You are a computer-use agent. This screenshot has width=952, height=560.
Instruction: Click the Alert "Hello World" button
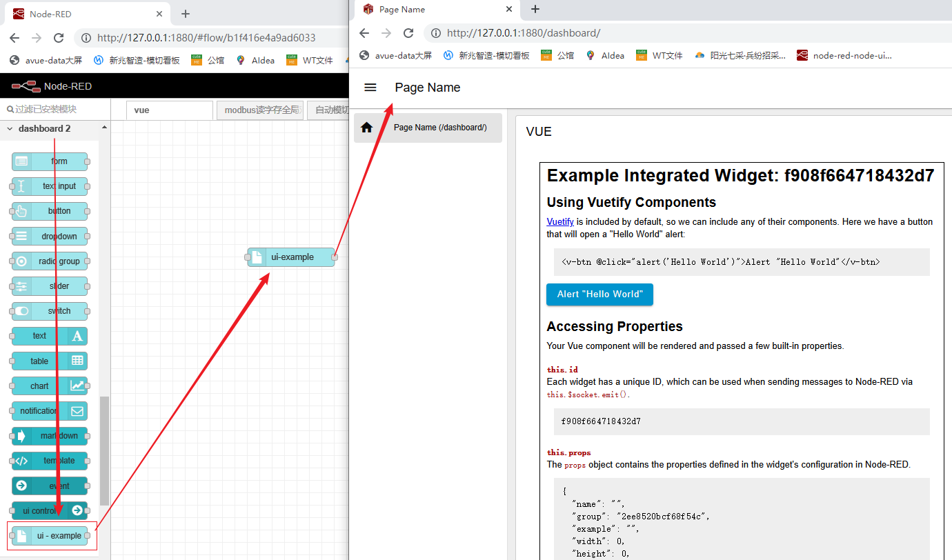pos(599,294)
